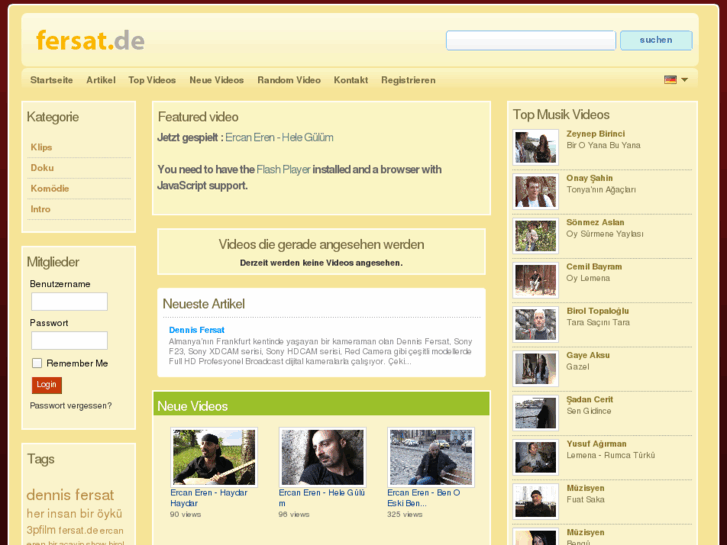Open Top Videos in the navigation bar
This screenshot has width=727, height=545.
coord(152,80)
